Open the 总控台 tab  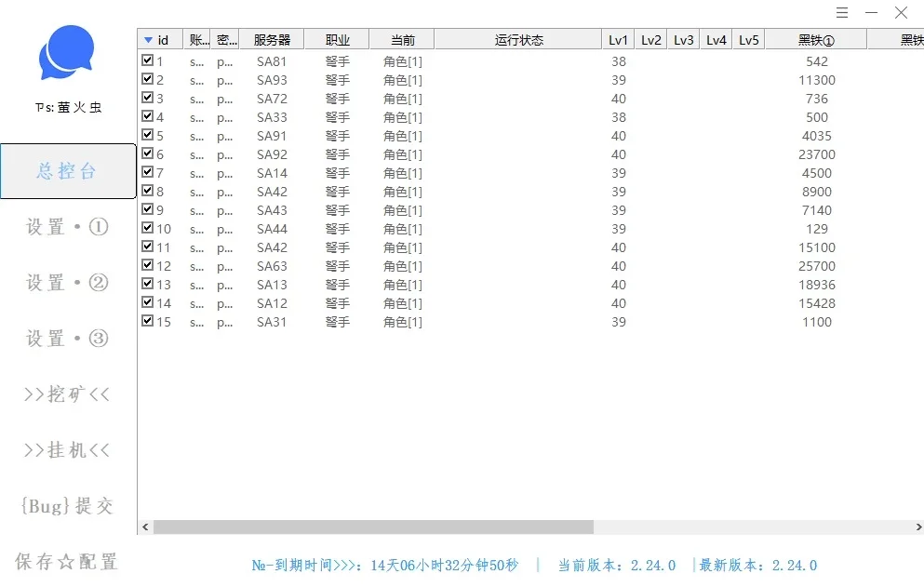pyautogui.click(x=68, y=171)
